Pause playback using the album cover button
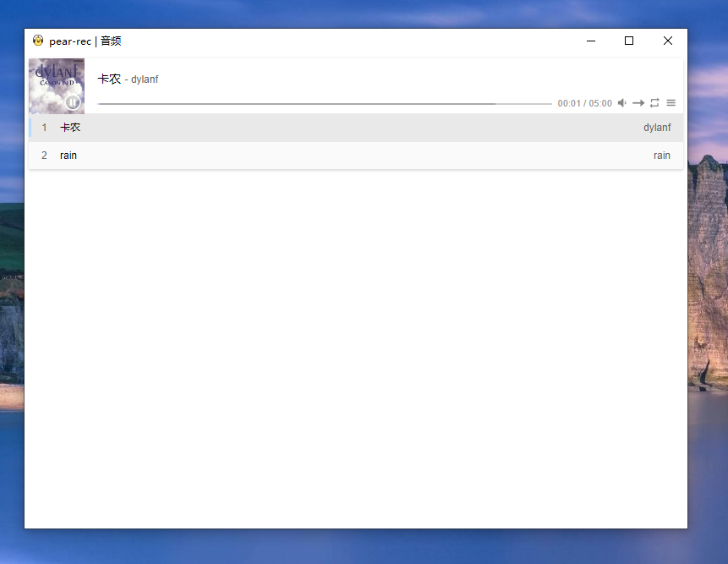 point(73,102)
